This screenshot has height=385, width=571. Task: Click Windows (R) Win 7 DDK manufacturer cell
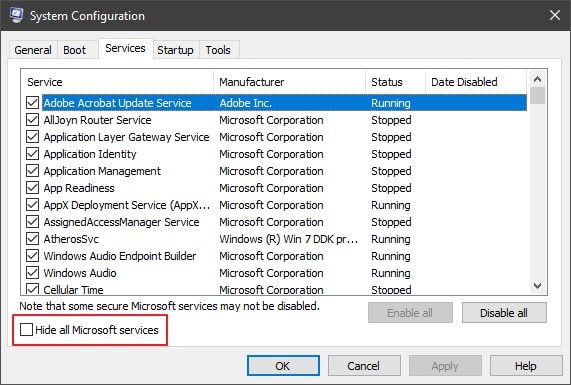288,239
